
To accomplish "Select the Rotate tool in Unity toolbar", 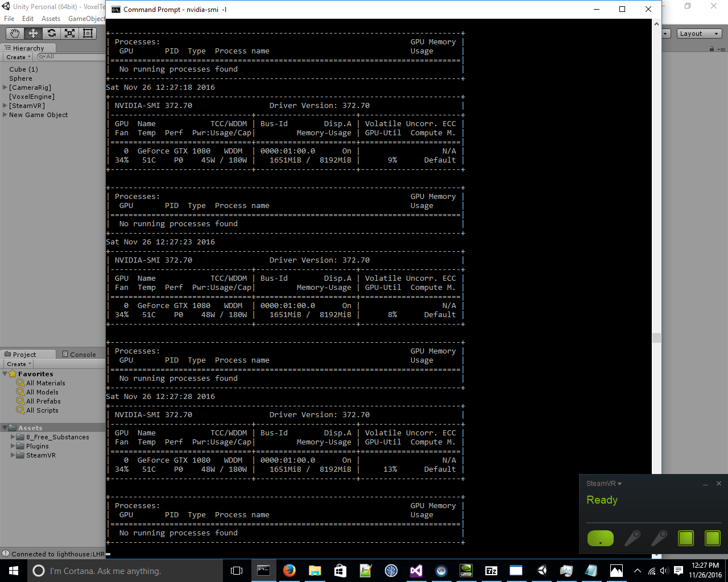I will click(x=51, y=34).
